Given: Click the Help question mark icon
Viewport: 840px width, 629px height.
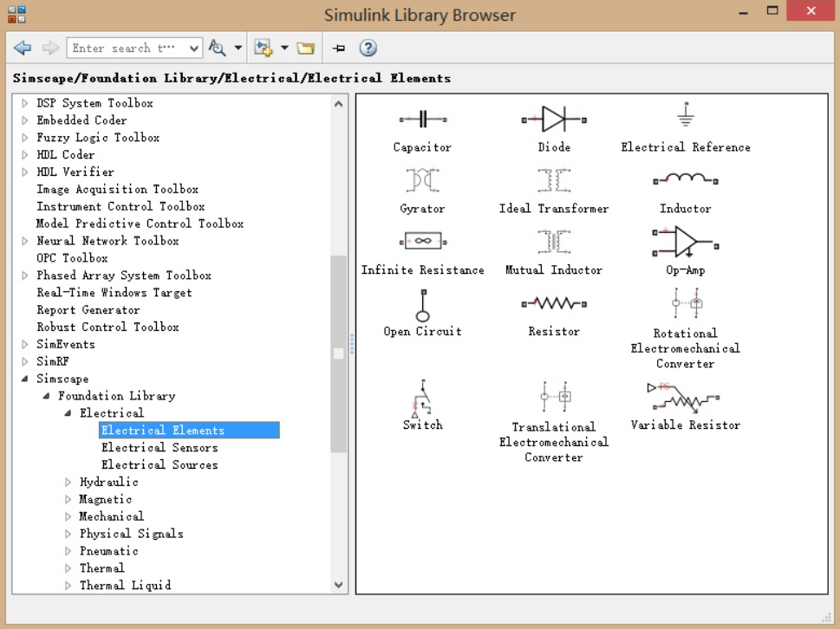Looking at the screenshot, I should click(x=368, y=49).
